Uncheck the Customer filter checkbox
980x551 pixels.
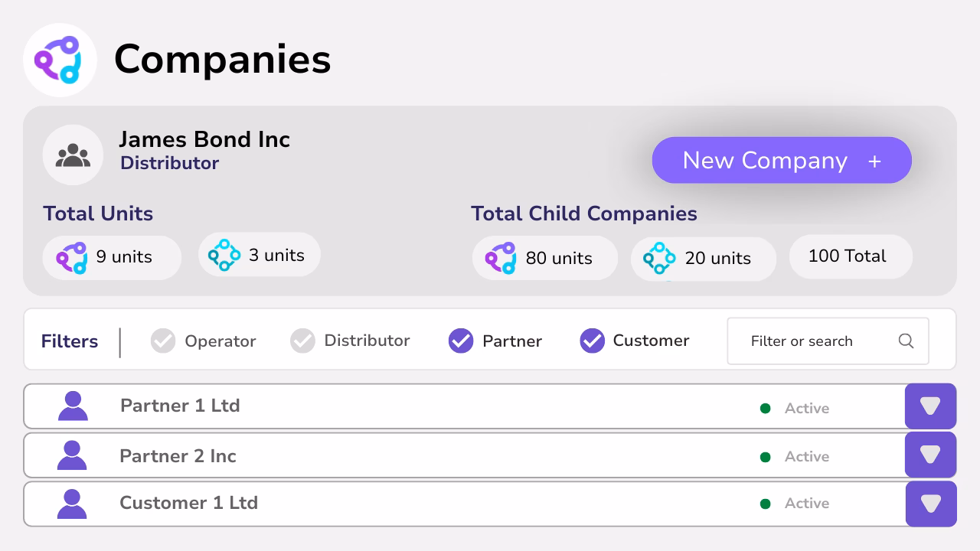click(593, 341)
